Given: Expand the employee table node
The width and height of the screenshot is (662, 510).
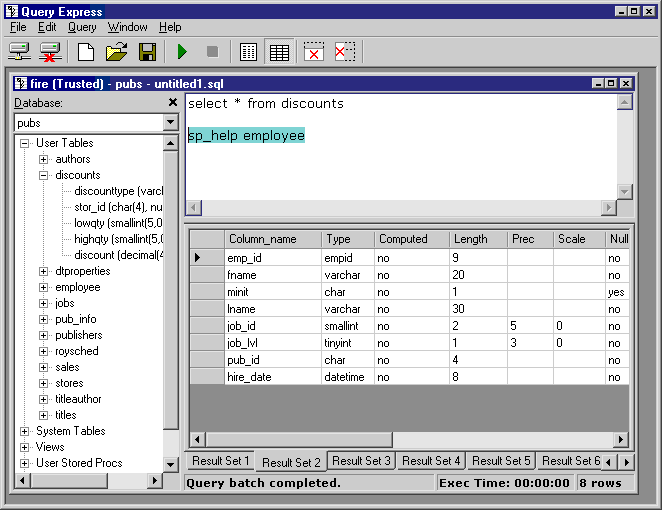Looking at the screenshot, I should tap(43, 288).
